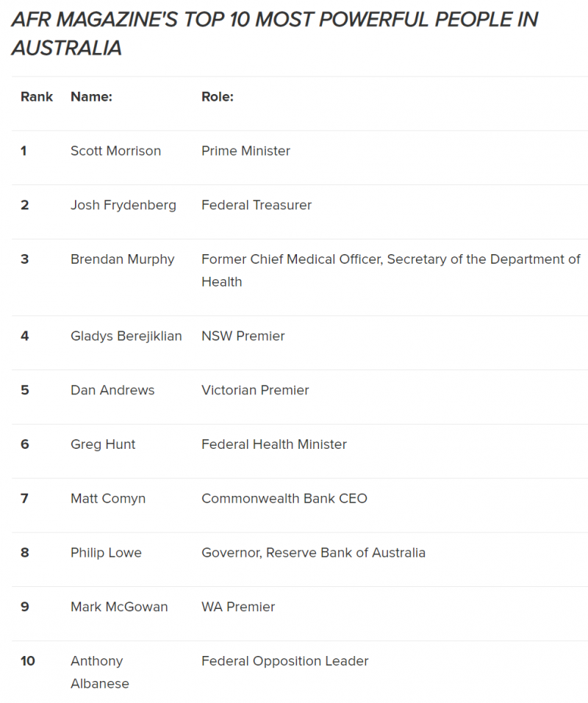Click the Federal Opposition Leader role text
The image size is (588, 703).
(284, 661)
